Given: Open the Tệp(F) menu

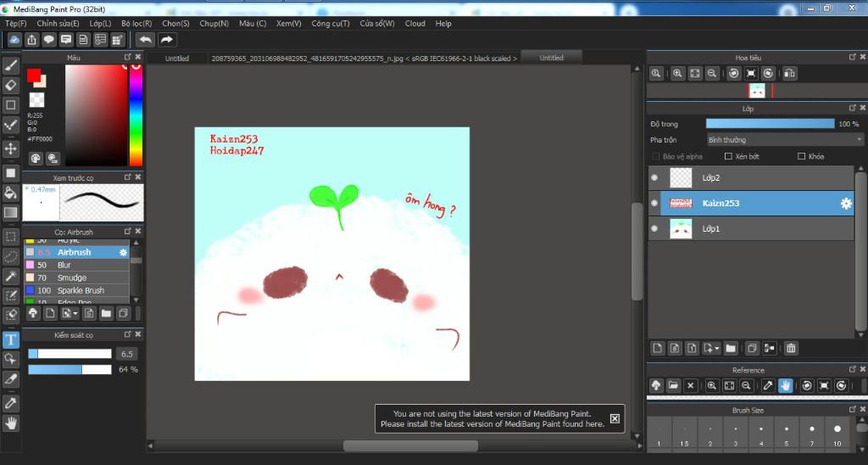Looking at the screenshot, I should [15, 23].
